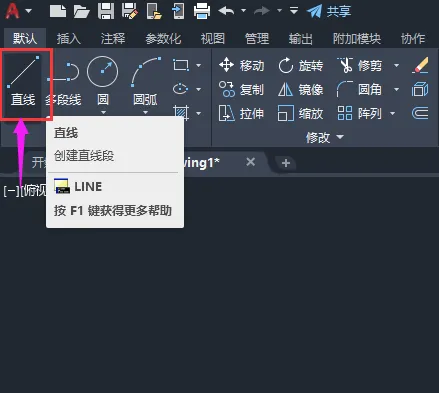Expand the 阵列 array dropdown arrow
439x393 pixels.
[393, 114]
